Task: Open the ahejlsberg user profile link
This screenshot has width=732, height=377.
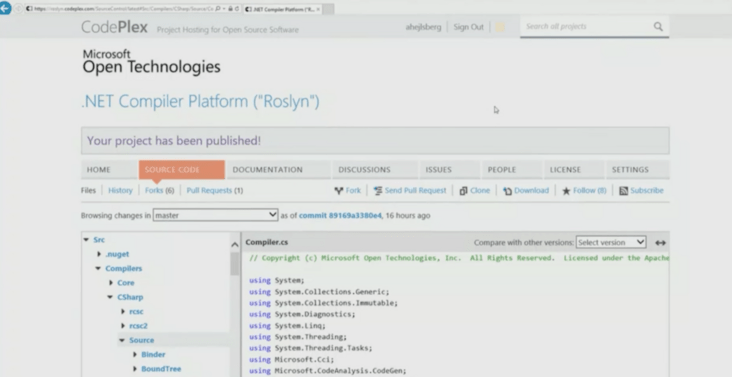Action: point(423,27)
